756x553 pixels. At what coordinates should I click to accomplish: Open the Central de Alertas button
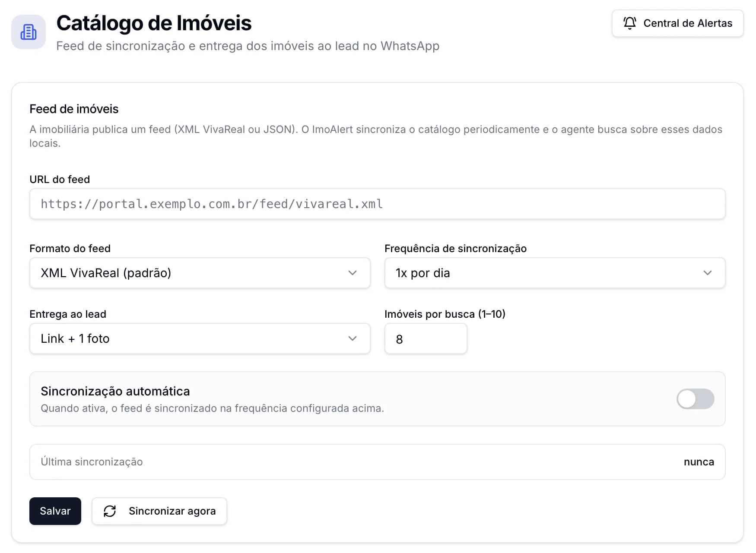pos(677,23)
